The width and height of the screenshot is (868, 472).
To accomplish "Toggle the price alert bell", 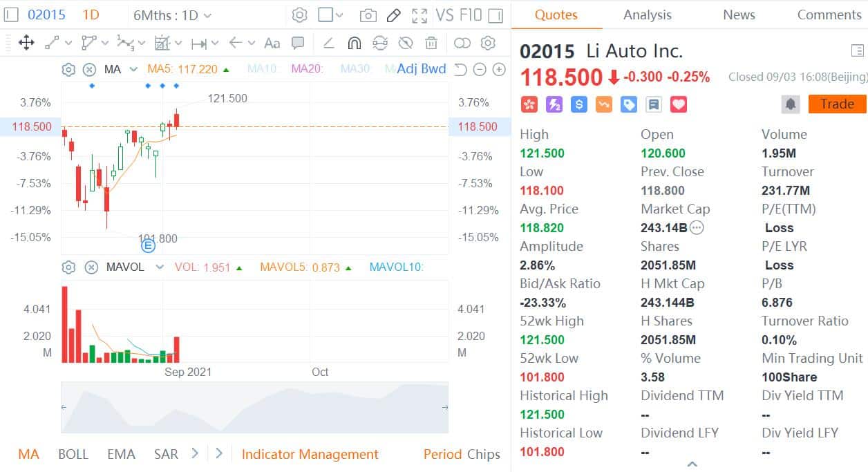I will click(789, 104).
